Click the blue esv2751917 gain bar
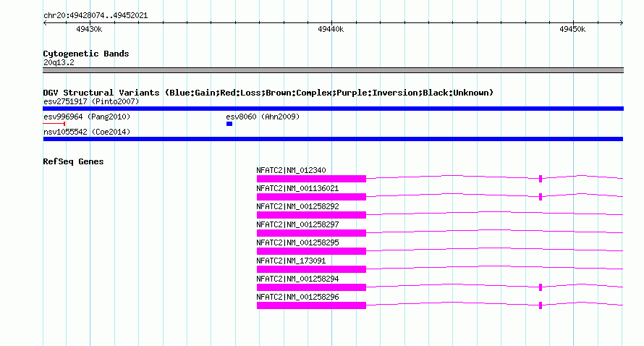The image size is (644, 346). 333,109
